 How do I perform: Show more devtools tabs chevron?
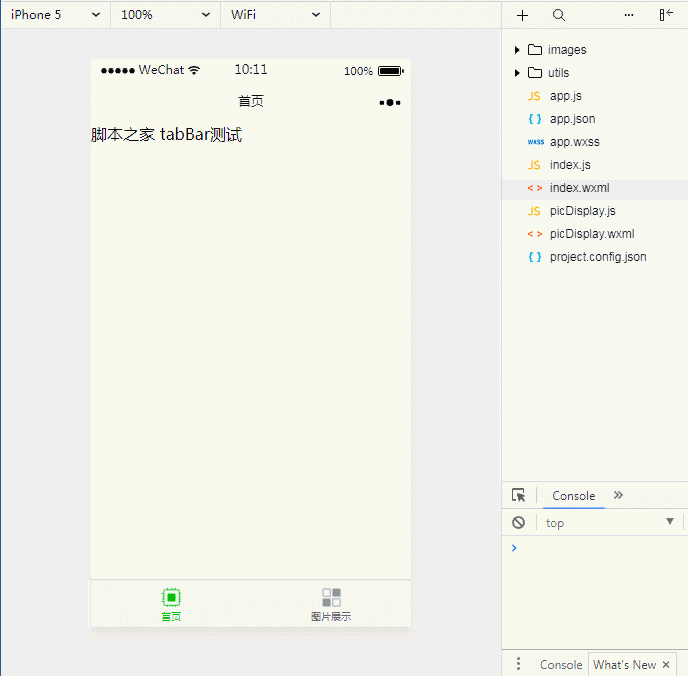(x=618, y=495)
